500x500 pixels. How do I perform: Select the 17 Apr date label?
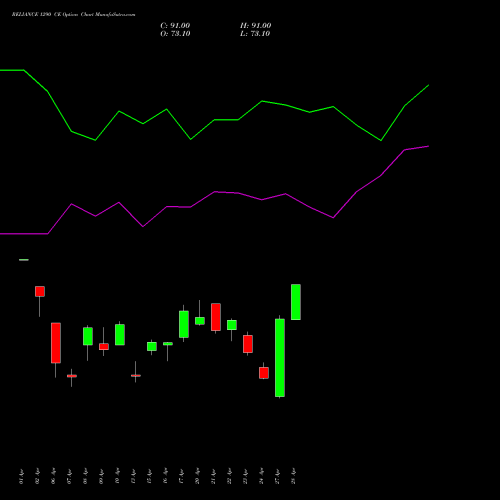tap(181, 476)
